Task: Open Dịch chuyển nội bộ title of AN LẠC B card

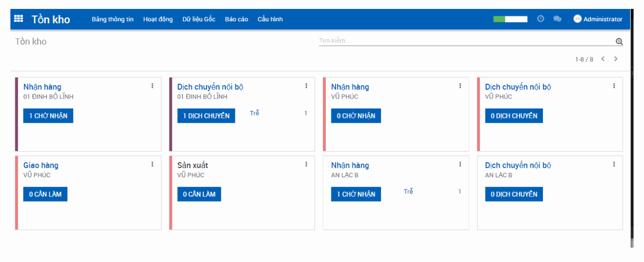Action: [x=518, y=165]
